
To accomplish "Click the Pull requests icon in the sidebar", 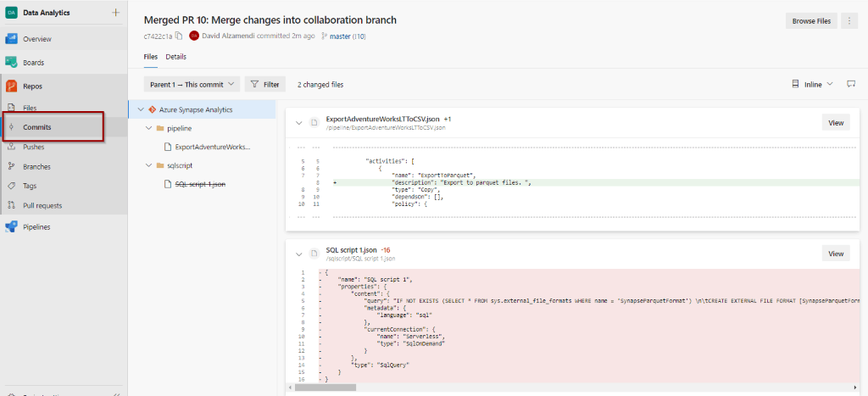I will tap(11, 205).
